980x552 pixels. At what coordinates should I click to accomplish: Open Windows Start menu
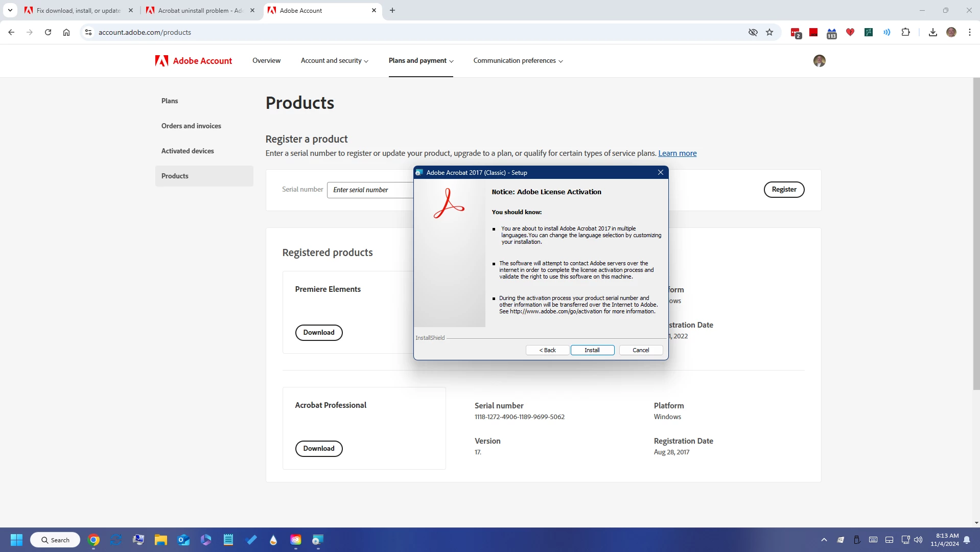pyautogui.click(x=16, y=540)
